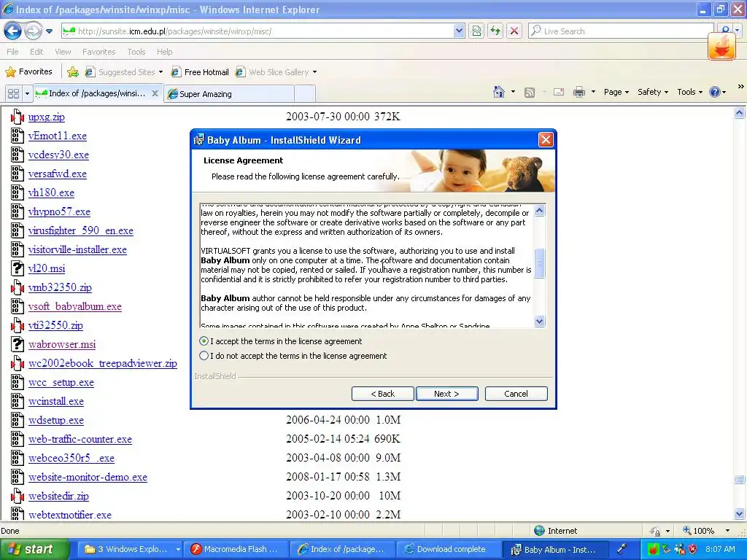Cancel the Baby Album installation
The image size is (747, 560).
[x=516, y=394]
